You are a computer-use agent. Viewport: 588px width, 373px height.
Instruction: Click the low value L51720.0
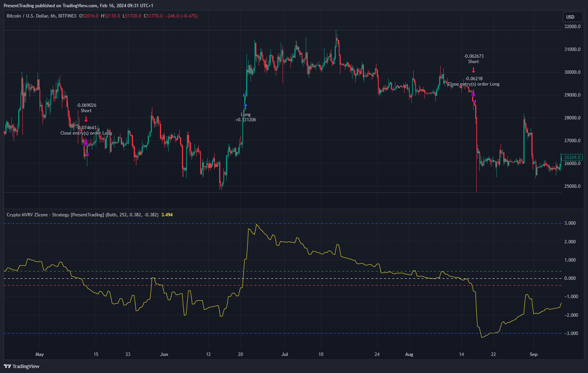[x=132, y=16]
